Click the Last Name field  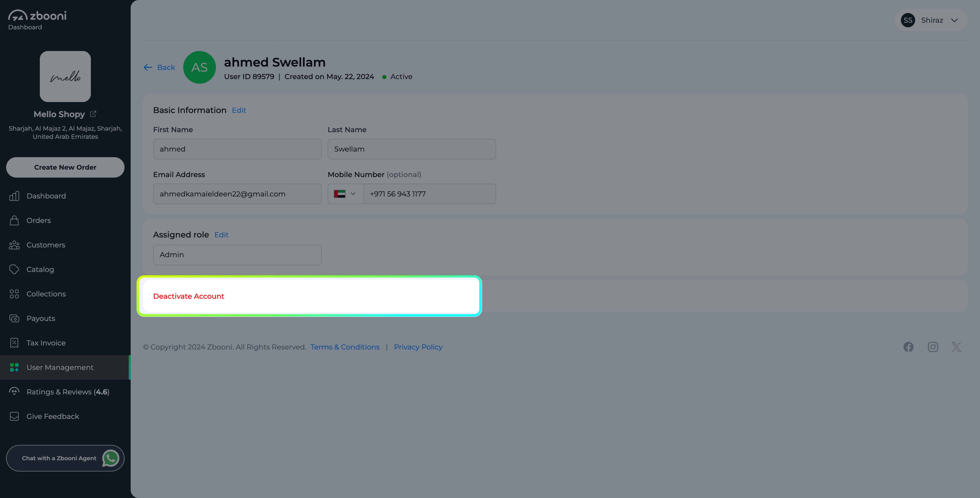coord(412,149)
